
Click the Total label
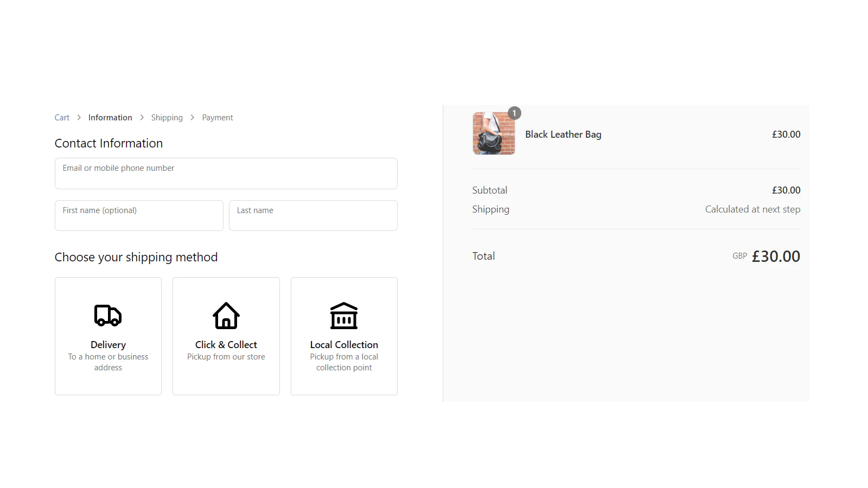483,256
